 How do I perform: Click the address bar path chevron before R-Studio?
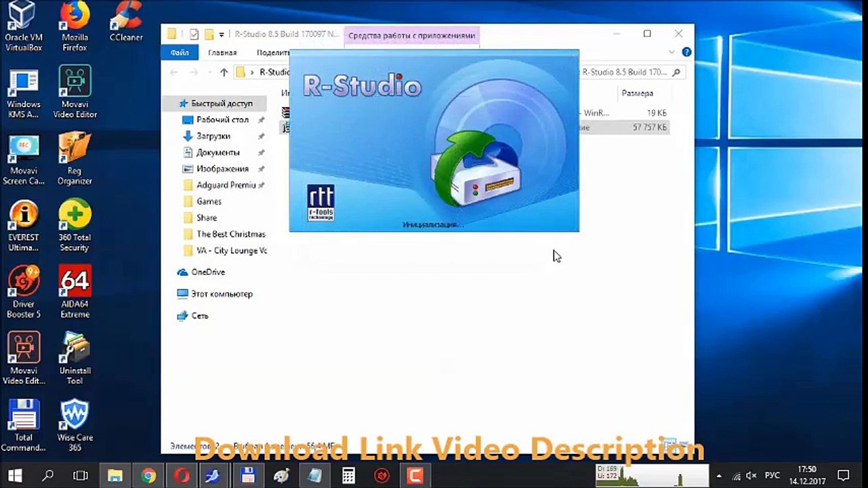coord(252,73)
